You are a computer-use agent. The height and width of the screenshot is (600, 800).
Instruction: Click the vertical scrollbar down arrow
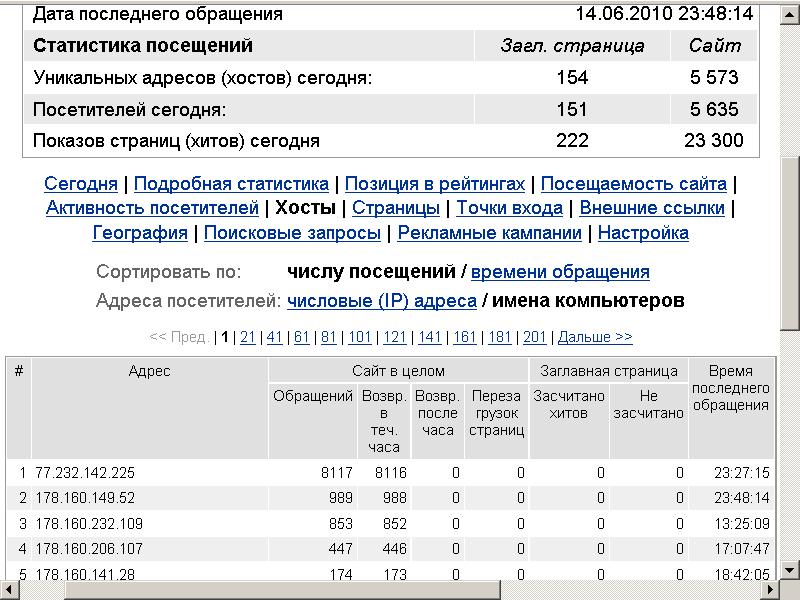pyautogui.click(x=790, y=570)
